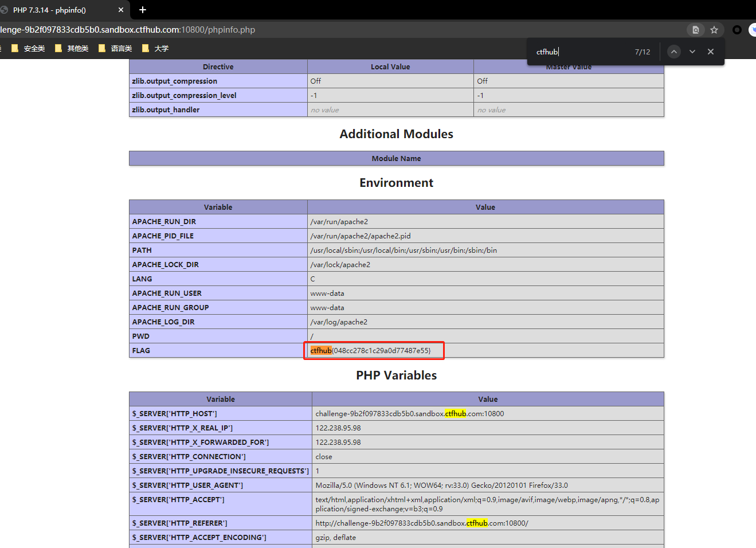Click $_SERVER['HTTP_HOST'] variable
The height and width of the screenshot is (548, 756).
[x=175, y=413]
